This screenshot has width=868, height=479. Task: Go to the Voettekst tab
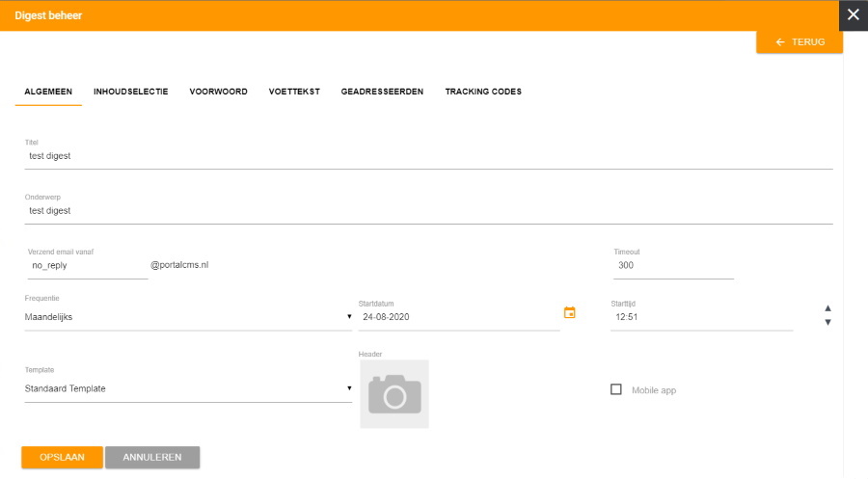[294, 92]
